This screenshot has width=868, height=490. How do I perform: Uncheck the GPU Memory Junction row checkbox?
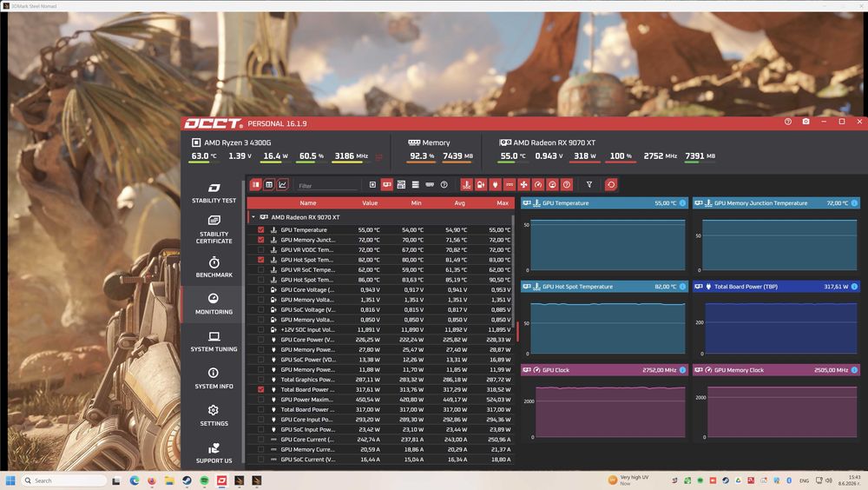click(260, 240)
